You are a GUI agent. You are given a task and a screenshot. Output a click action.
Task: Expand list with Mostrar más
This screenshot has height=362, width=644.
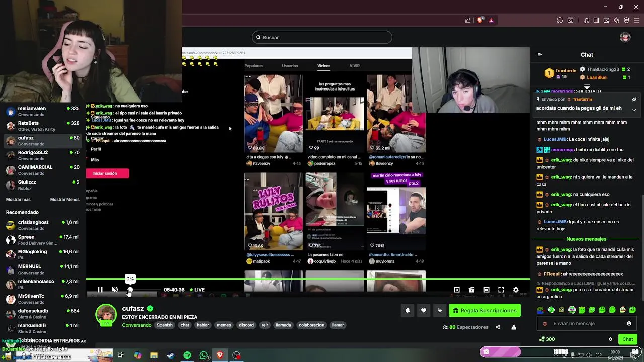point(18,200)
